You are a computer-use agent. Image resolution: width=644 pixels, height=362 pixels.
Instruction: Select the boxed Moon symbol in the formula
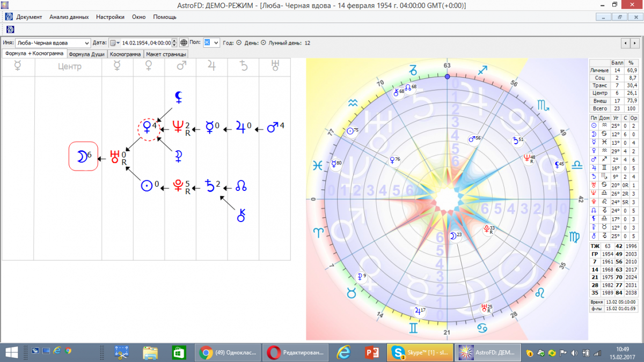click(x=83, y=156)
